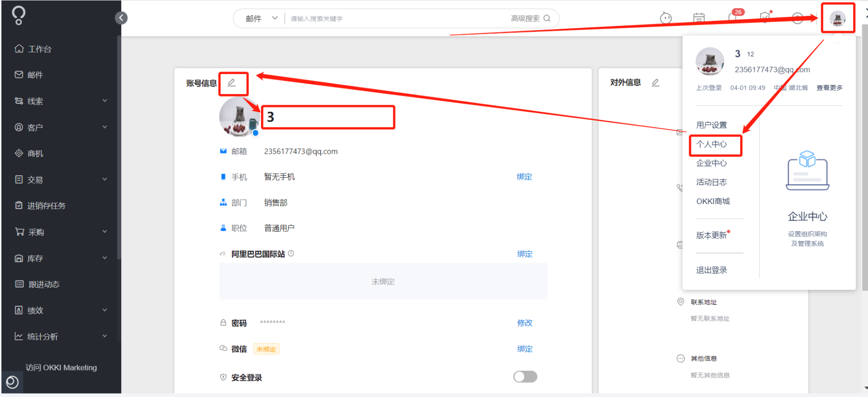Select OKKI商城 in the user menu
This screenshot has height=397, width=868.
click(713, 202)
